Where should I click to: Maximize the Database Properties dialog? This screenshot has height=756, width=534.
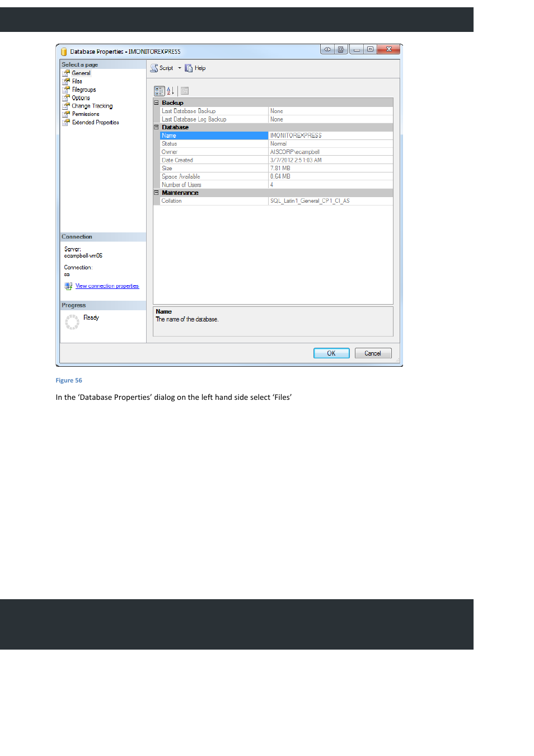coord(370,49)
